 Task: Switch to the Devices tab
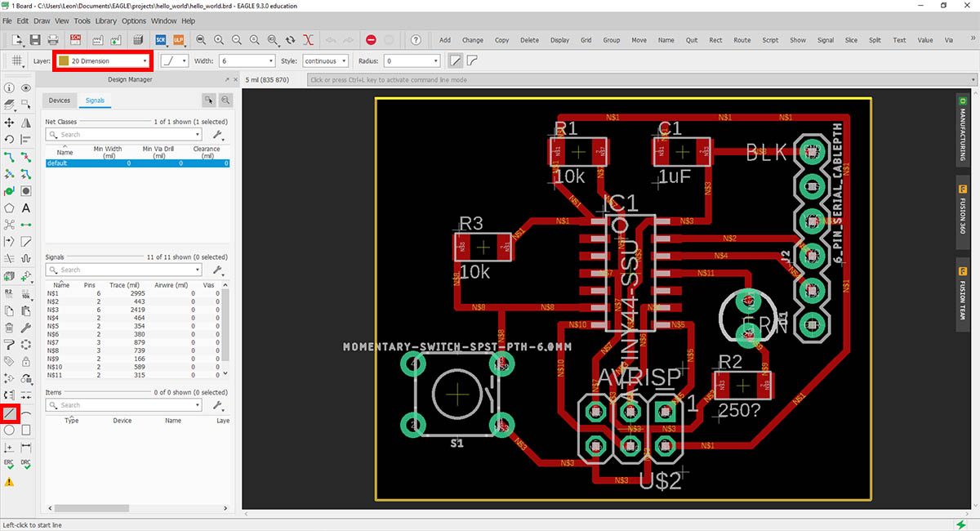pos(60,100)
